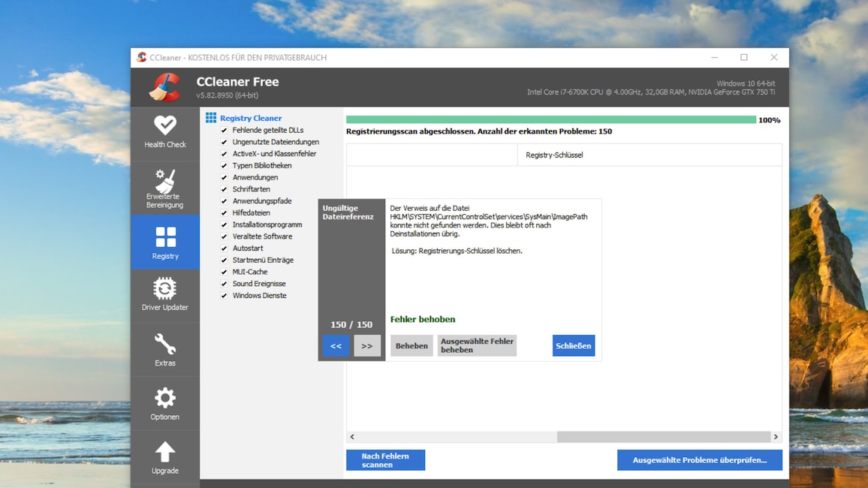Toggle the Schriftarten checkbox

click(225, 189)
